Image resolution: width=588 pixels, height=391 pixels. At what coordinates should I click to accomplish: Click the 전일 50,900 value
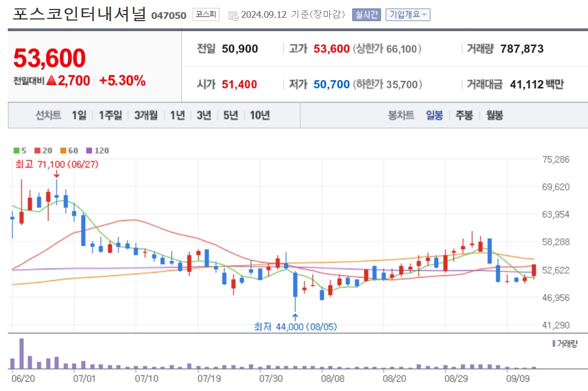(240, 49)
